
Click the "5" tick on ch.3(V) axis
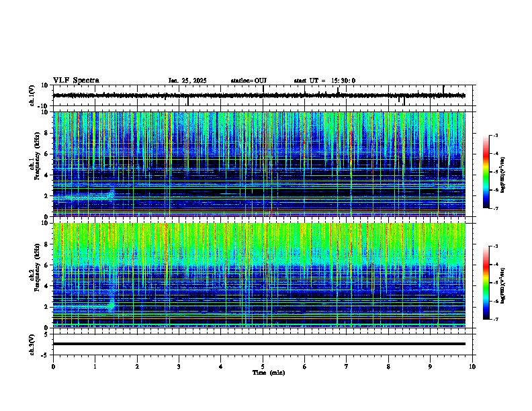pyautogui.click(x=46, y=334)
